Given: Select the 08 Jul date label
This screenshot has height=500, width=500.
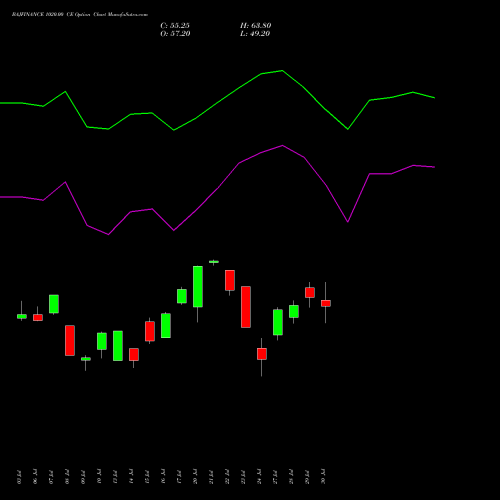Looking at the screenshot, I should click(67, 477).
